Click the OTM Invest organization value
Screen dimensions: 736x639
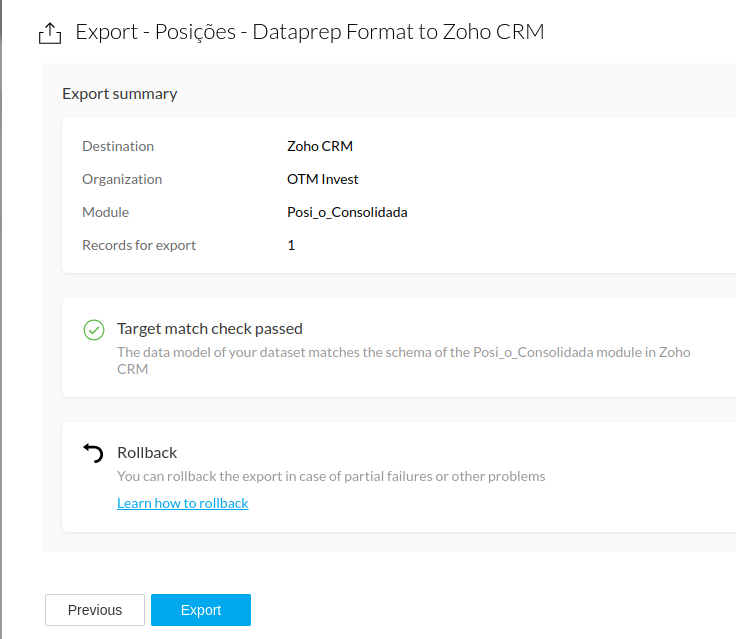pos(322,179)
